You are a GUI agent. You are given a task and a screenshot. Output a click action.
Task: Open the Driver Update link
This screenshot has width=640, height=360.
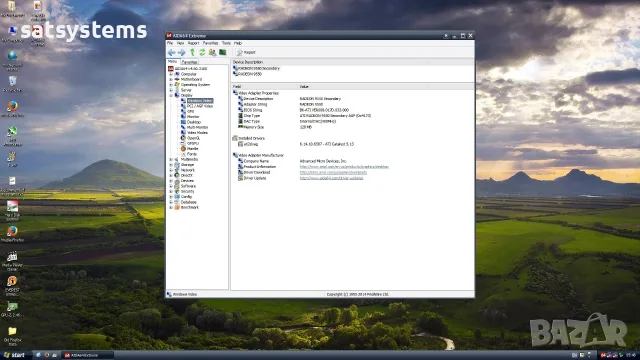[331, 178]
